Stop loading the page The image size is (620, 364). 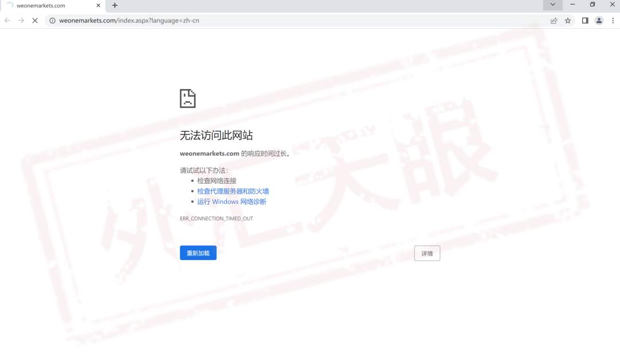[x=35, y=21]
